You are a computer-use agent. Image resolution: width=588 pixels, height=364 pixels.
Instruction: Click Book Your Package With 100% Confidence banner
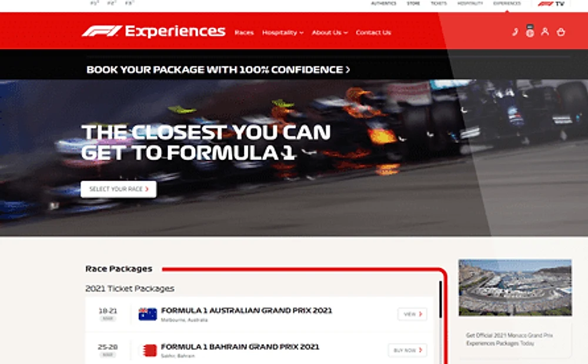pyautogui.click(x=218, y=70)
